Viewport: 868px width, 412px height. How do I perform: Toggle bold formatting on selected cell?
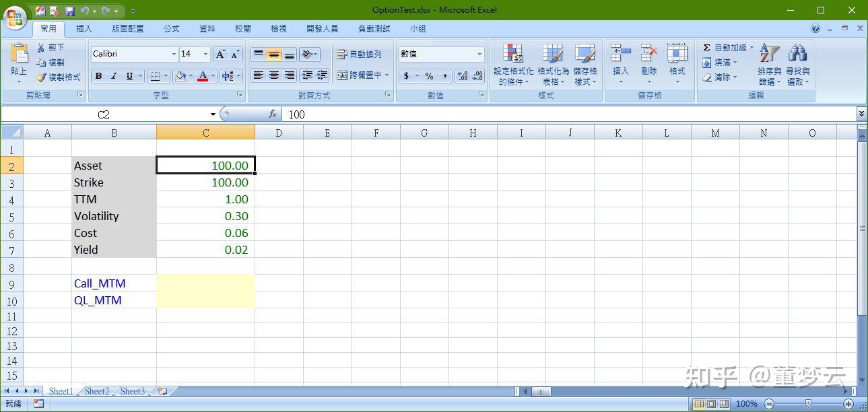98,75
